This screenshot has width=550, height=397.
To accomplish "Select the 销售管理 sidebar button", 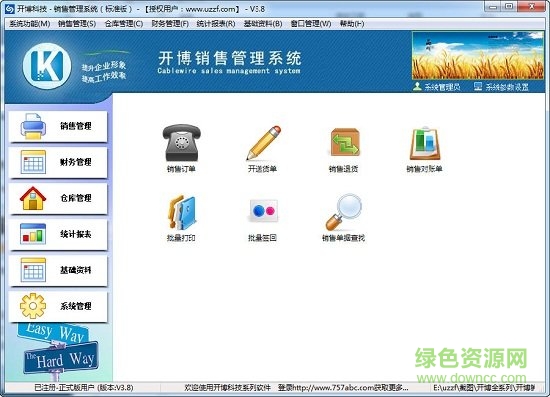I will pos(58,127).
